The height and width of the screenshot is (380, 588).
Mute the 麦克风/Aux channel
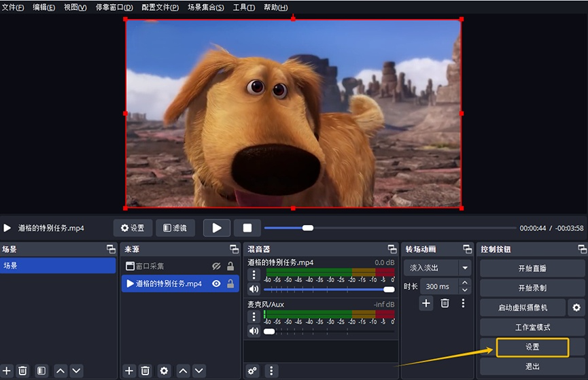click(x=254, y=331)
